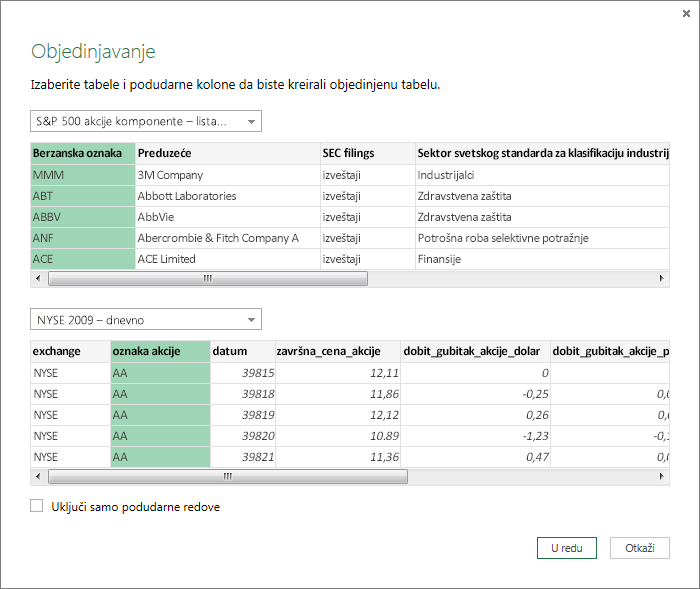Click the closing price 12,11 cell
Image resolution: width=700 pixels, height=589 pixels.
coord(338,373)
